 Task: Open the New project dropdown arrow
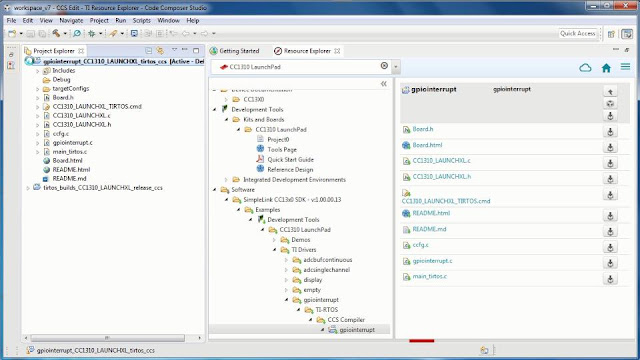point(21,33)
